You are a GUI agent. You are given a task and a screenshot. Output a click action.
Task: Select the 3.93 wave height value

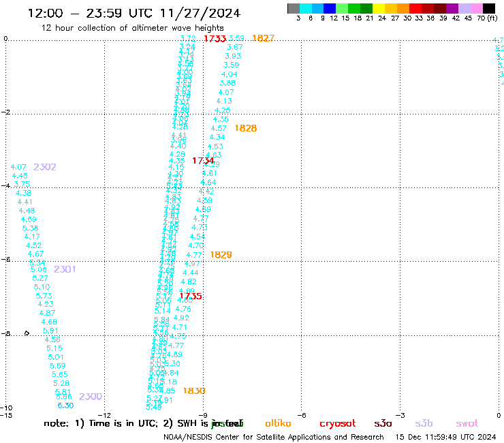[x=233, y=56]
